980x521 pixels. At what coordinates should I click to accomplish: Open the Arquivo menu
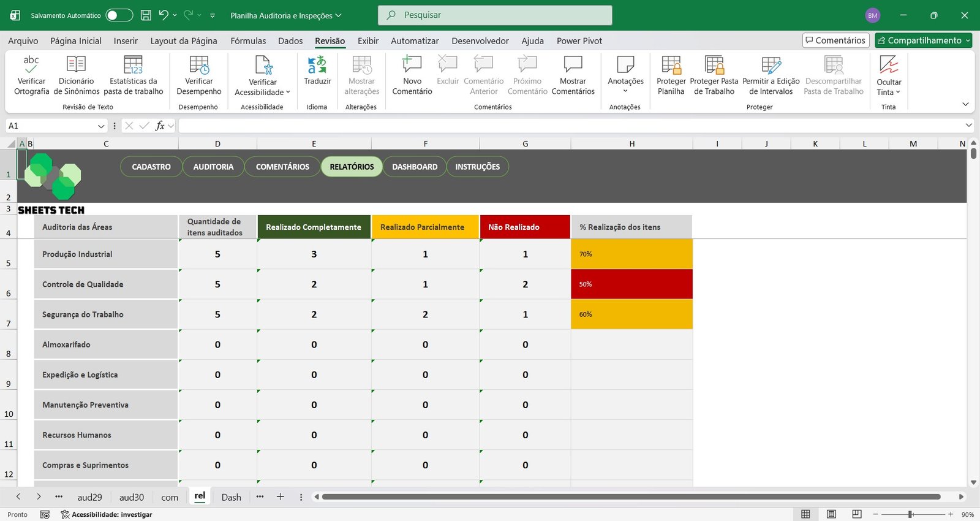pyautogui.click(x=23, y=40)
